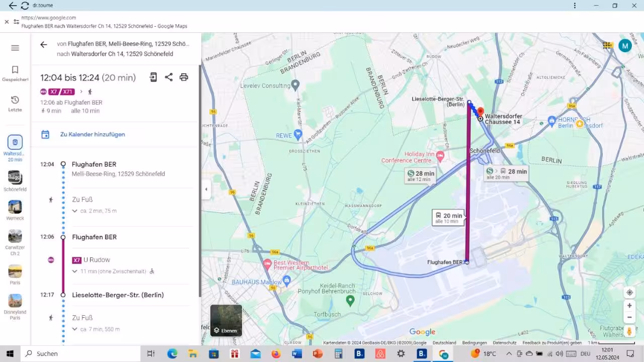Select the Waltersd... 20 min transit shortcut

click(15, 148)
